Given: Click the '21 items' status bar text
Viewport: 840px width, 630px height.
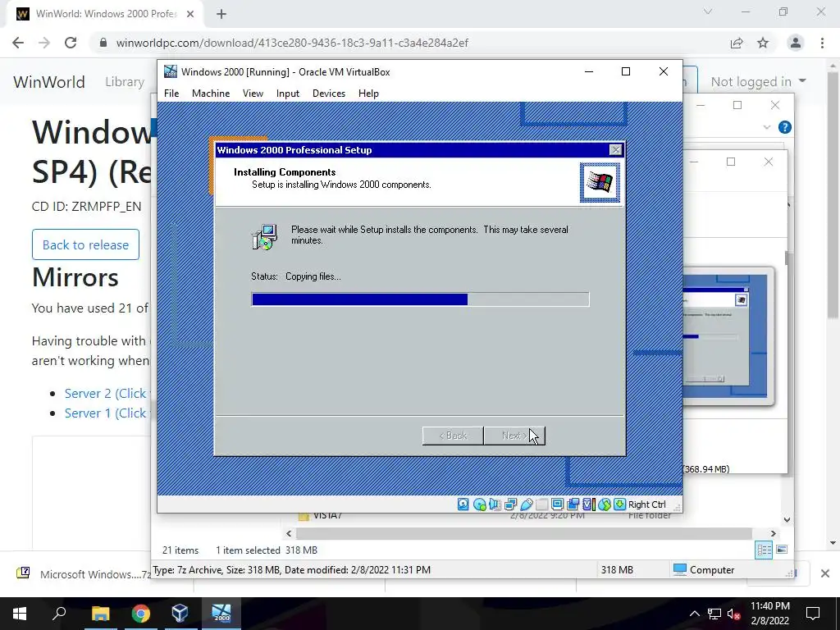Looking at the screenshot, I should pyautogui.click(x=180, y=550).
